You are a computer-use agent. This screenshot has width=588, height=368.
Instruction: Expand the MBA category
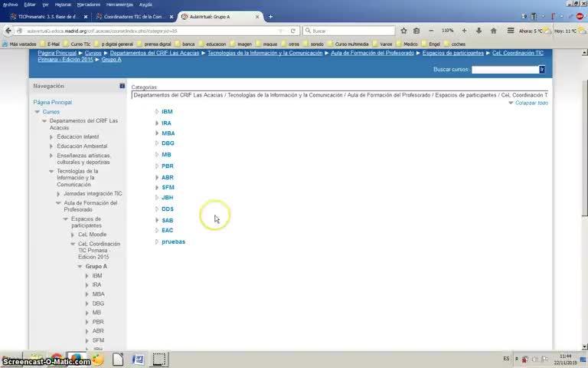157,133
